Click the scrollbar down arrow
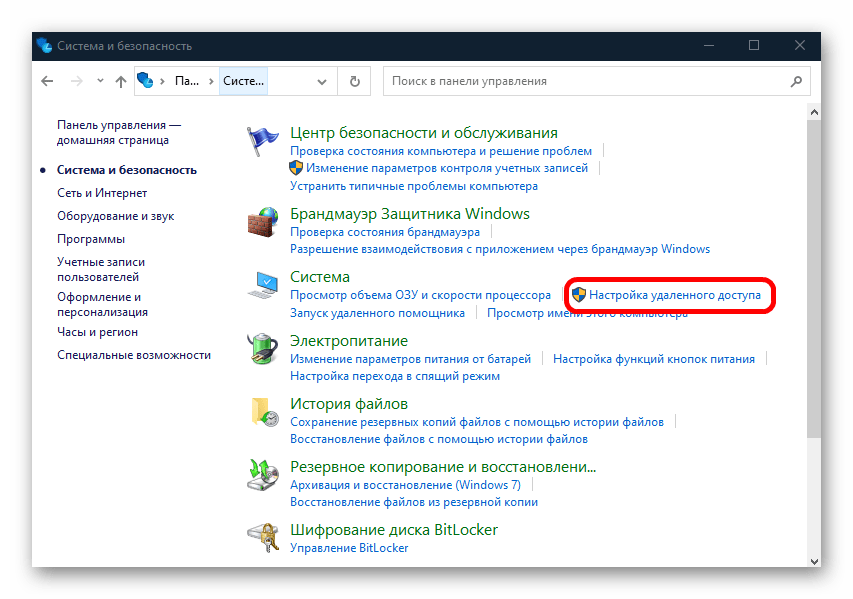 point(814,561)
